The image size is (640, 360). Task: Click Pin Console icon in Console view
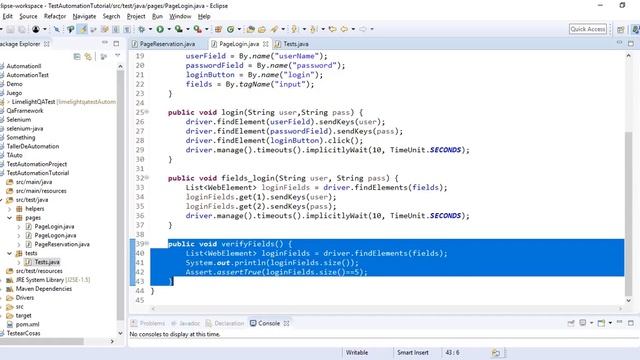[571, 323]
